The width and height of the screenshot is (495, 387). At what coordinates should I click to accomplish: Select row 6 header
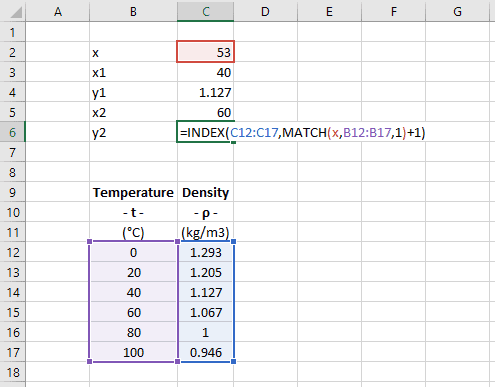[12, 132]
